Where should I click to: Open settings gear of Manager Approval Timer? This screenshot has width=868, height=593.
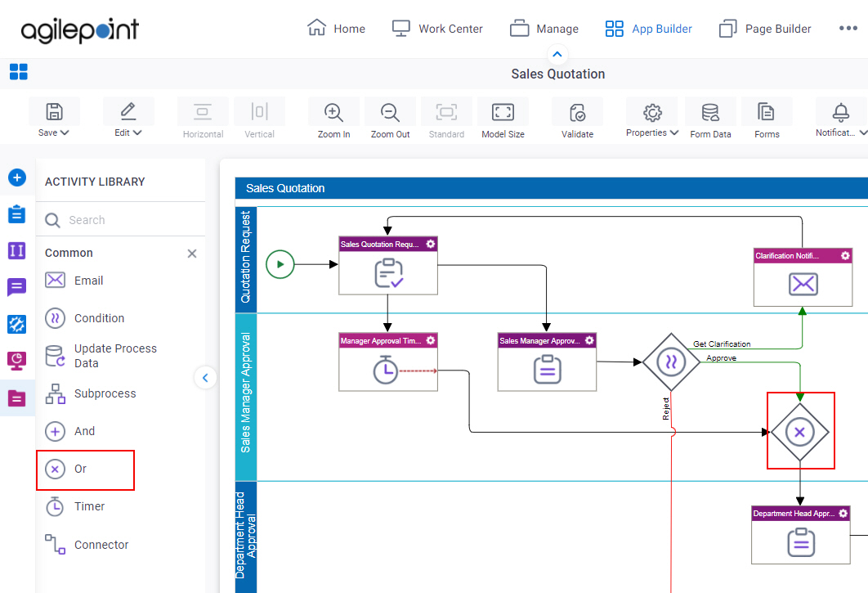point(430,340)
